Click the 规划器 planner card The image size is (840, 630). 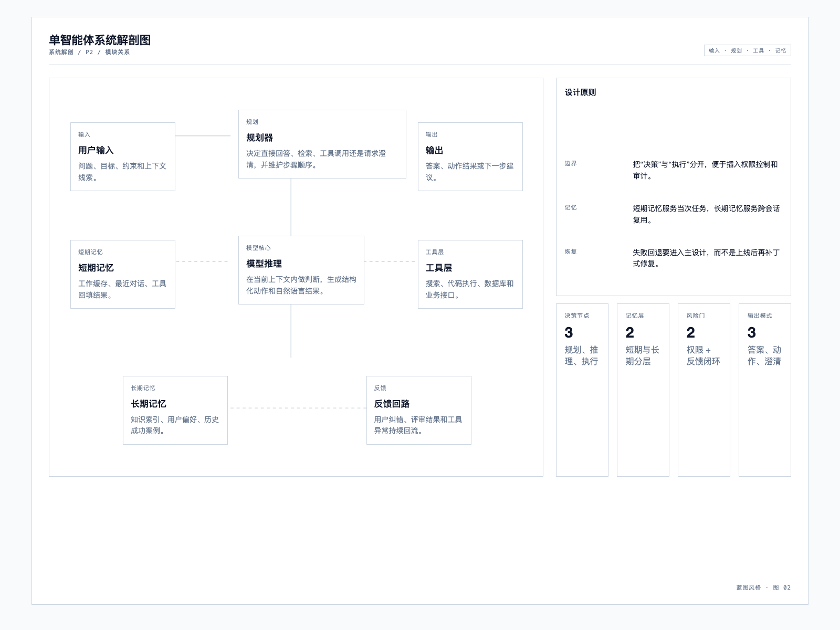pos(322,144)
